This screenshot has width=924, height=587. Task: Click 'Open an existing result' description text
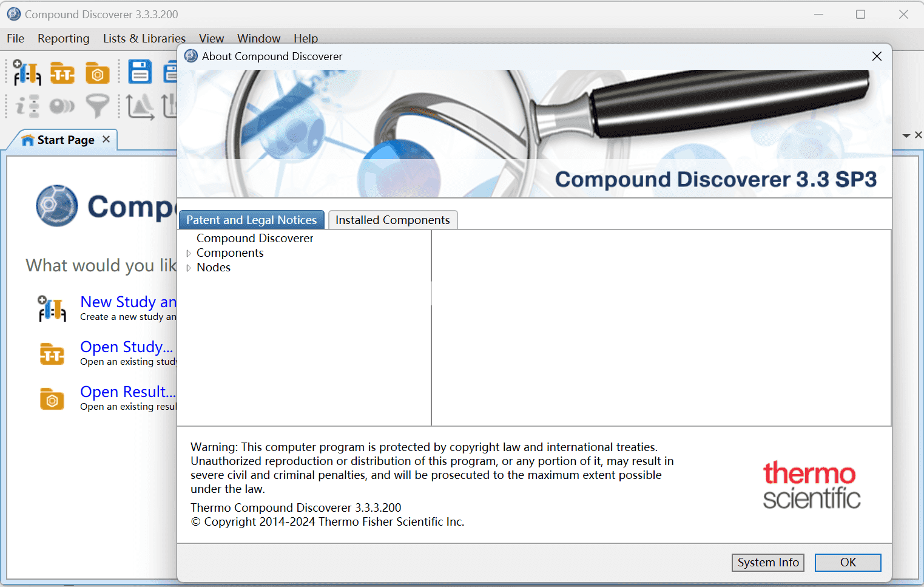tap(128, 407)
